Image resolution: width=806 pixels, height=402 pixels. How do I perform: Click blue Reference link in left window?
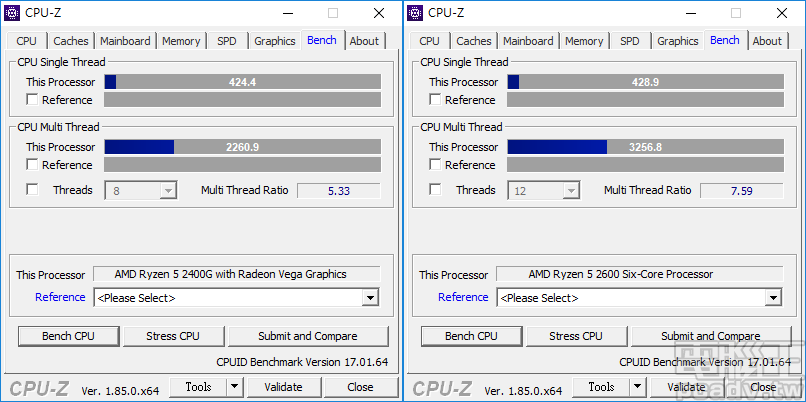pos(60,297)
